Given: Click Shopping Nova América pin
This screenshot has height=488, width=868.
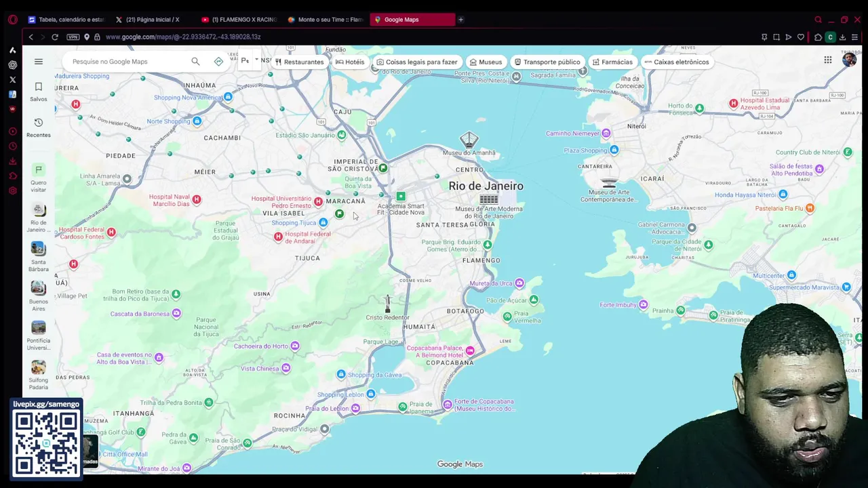Looking at the screenshot, I should pyautogui.click(x=229, y=97).
